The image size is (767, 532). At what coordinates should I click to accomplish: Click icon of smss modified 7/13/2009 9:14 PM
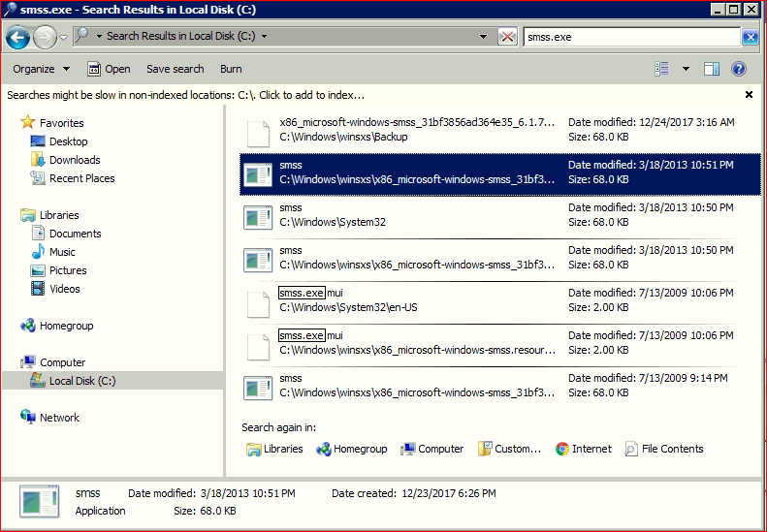(258, 388)
